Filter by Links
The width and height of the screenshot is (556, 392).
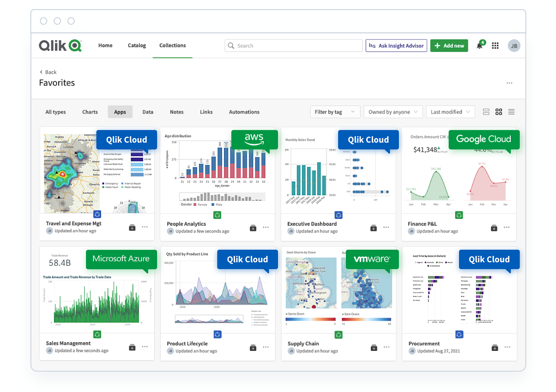click(206, 112)
